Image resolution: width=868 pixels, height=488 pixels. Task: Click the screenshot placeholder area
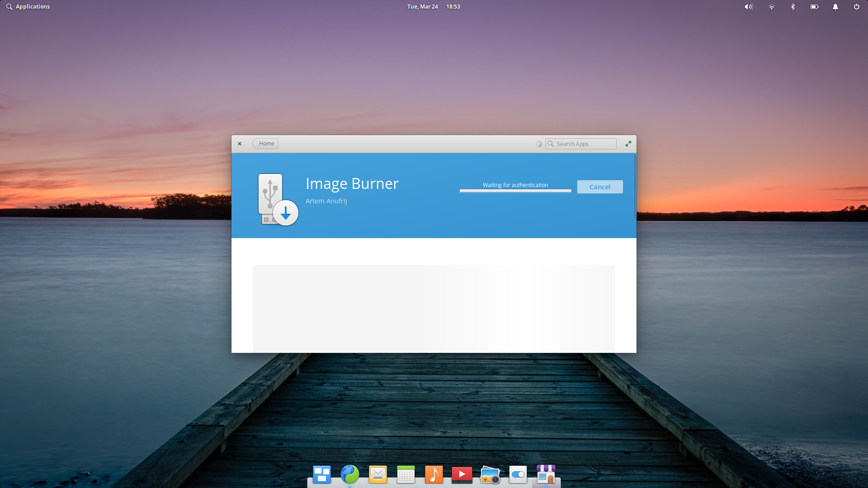434,309
